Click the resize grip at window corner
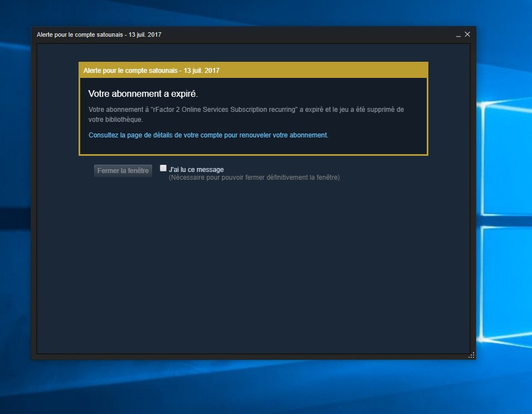Screen dimensions: 532x414 [471, 355]
